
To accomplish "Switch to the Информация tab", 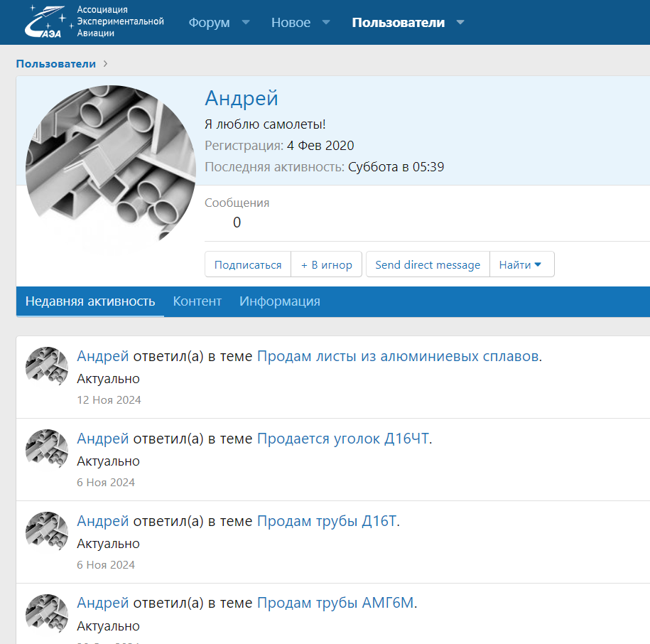I will point(280,301).
